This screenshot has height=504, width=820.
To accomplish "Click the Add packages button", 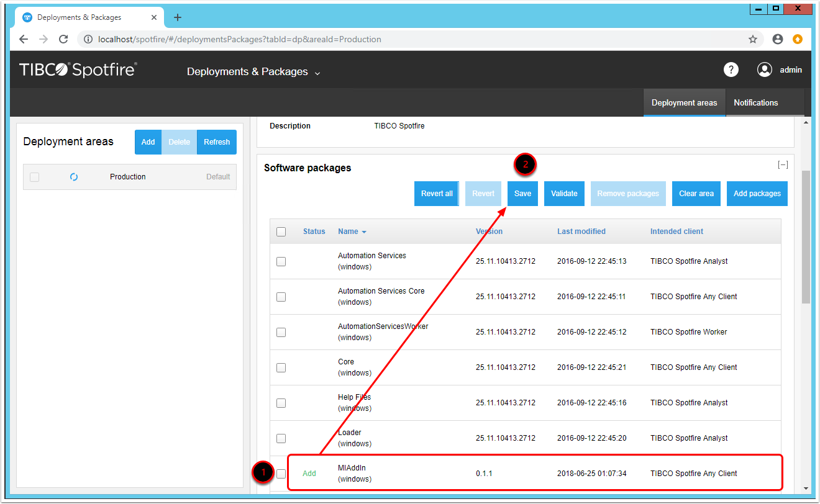I will pyautogui.click(x=757, y=194).
